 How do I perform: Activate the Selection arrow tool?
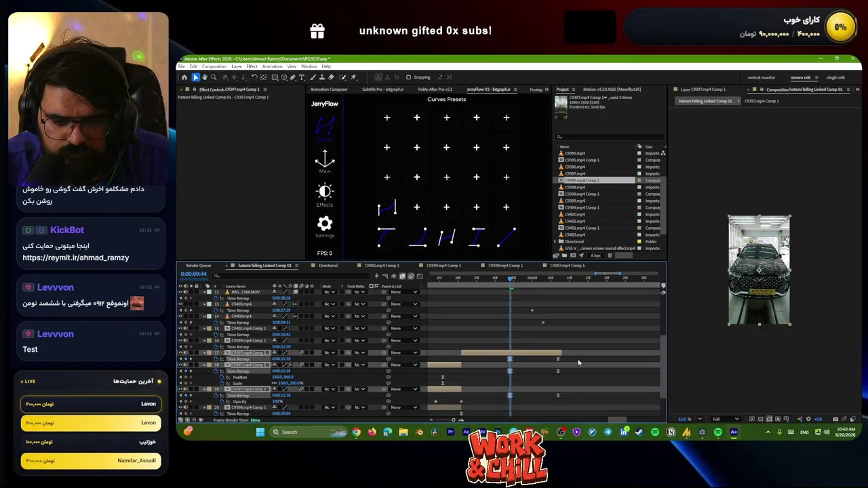point(195,77)
